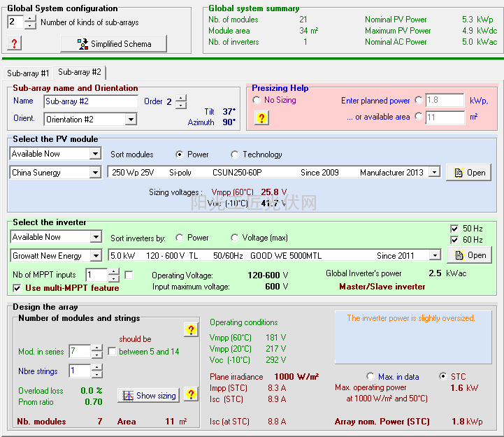Viewport: 504px width, 437px height.
Task: Click Open button for the inverter
Action: pyautogui.click(x=468, y=255)
